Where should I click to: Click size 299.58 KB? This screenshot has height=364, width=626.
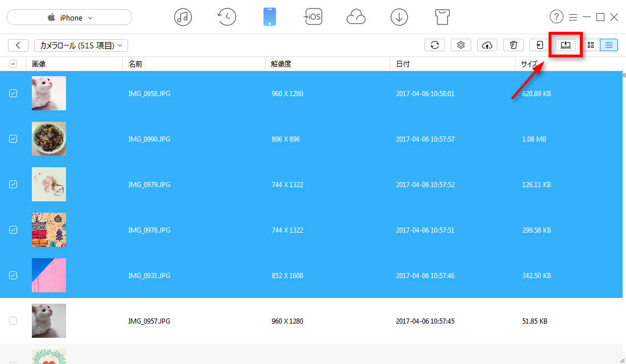click(537, 230)
